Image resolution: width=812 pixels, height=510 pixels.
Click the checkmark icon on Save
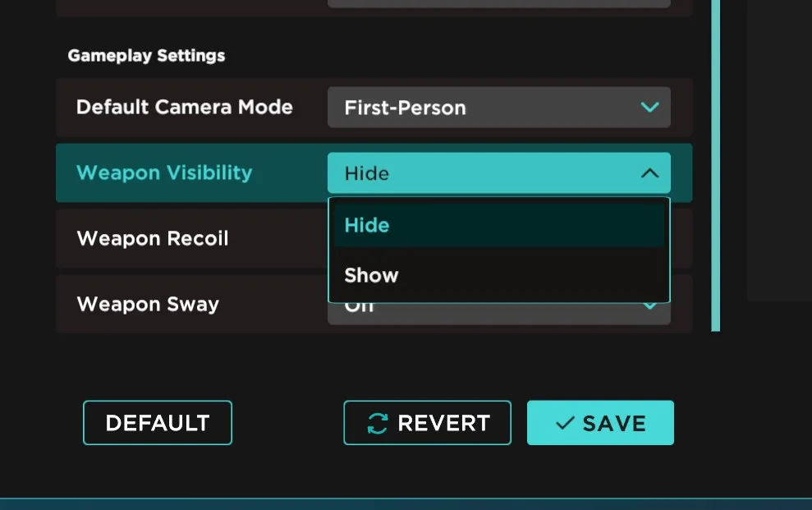coord(564,423)
